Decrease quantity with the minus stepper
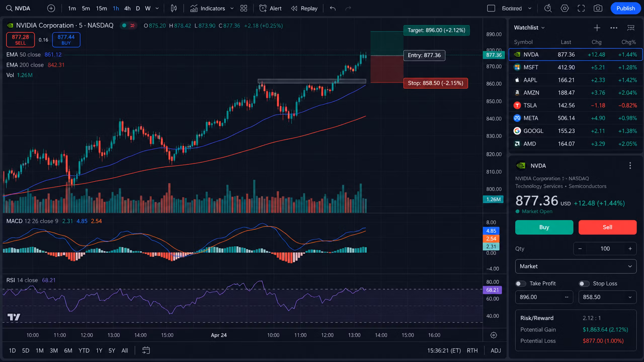Image resolution: width=644 pixels, height=362 pixels. (x=580, y=249)
